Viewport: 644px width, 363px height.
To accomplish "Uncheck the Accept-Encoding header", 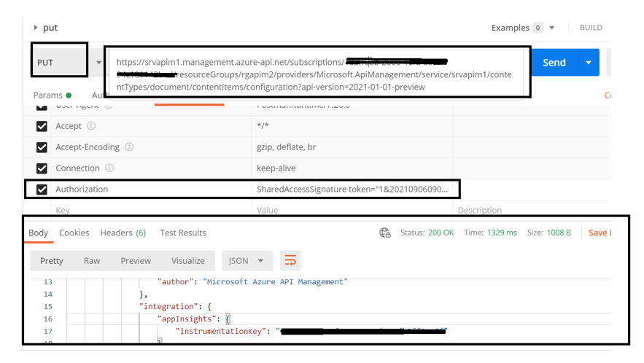I will pos(42,147).
